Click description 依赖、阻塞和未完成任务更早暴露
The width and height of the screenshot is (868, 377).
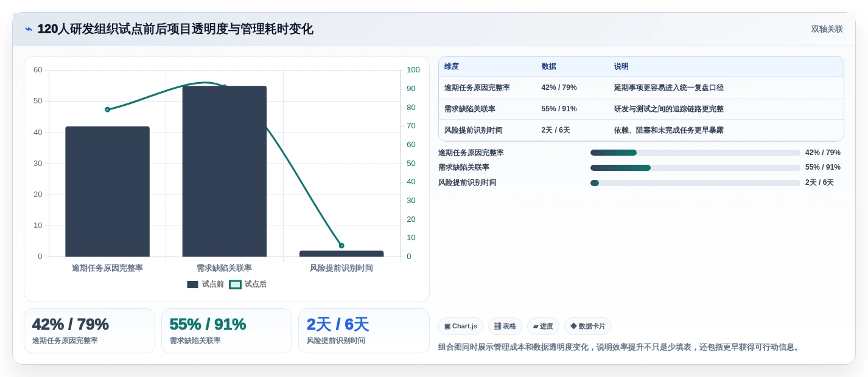(669, 130)
